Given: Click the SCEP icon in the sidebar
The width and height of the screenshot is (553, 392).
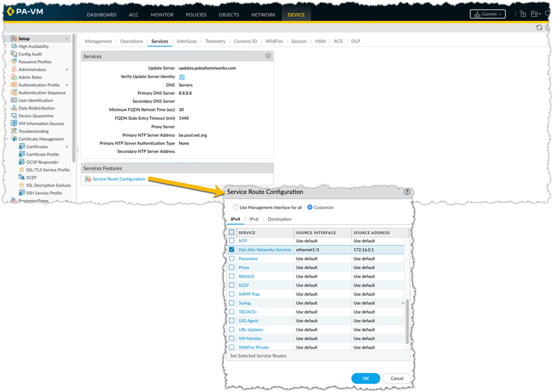Looking at the screenshot, I should 22,178.
